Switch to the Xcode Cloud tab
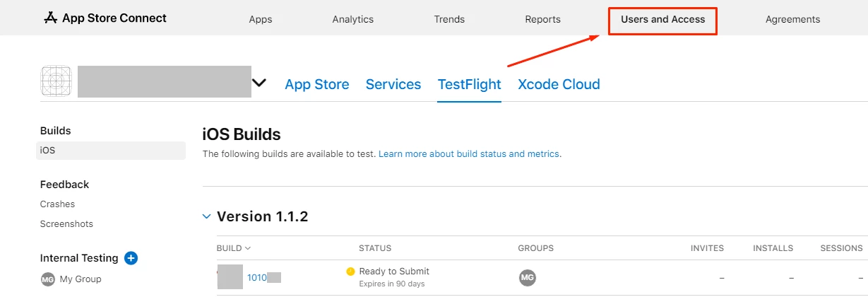This screenshot has width=868, height=297. click(559, 84)
